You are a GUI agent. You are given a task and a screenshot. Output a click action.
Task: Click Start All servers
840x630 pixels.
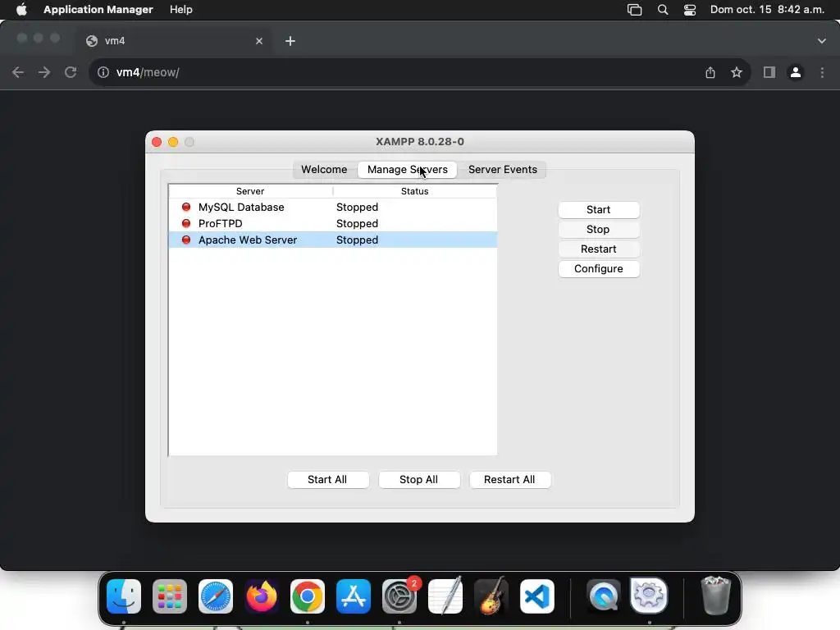pyautogui.click(x=327, y=479)
